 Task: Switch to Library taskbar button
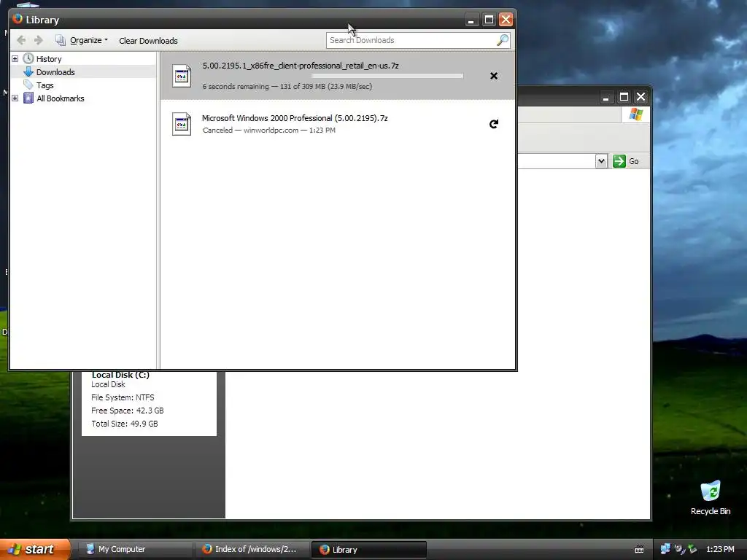[x=368, y=550]
